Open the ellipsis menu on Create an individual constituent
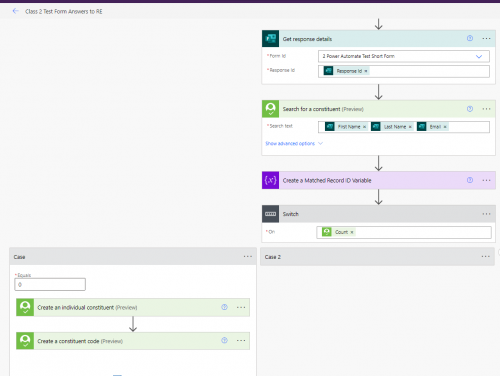500x376 pixels. (241, 307)
